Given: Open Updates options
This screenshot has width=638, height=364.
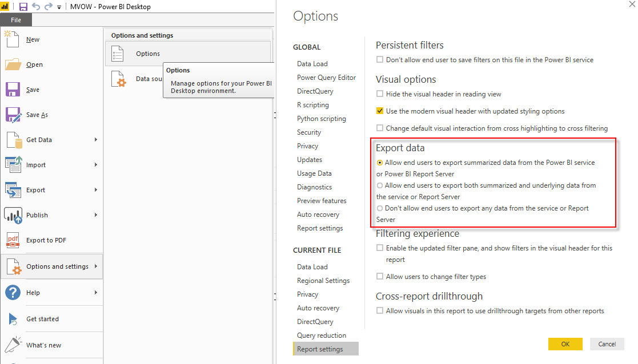Looking at the screenshot, I should point(309,160).
